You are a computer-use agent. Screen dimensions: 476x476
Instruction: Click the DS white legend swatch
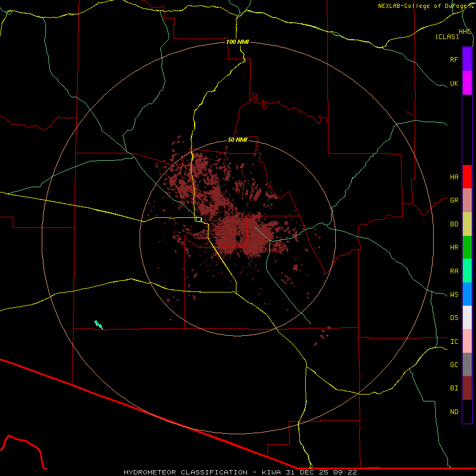[467, 317]
